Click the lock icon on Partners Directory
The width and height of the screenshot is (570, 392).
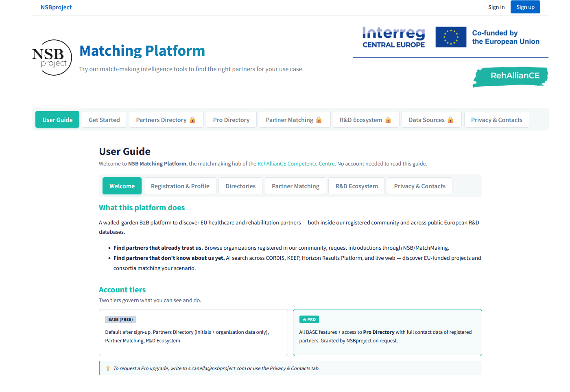192,120
